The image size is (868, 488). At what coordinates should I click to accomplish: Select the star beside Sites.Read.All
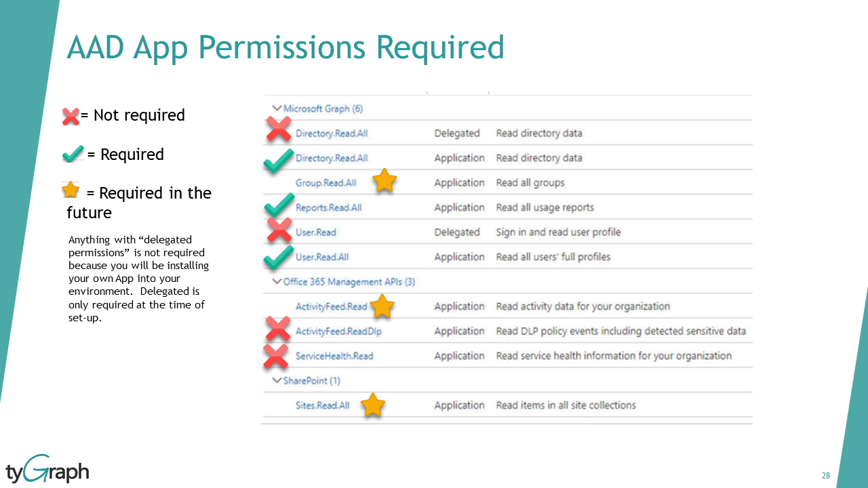pyautogui.click(x=372, y=405)
